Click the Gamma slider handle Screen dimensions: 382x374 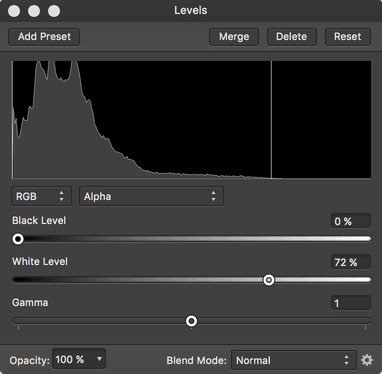[x=191, y=321]
